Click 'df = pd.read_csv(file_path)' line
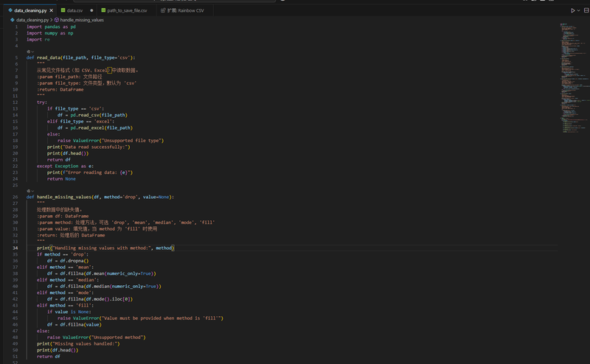590x364 pixels. click(x=92, y=115)
